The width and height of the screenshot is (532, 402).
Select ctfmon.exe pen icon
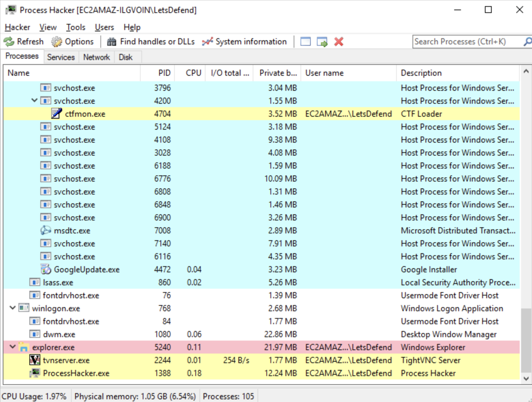[57, 113]
